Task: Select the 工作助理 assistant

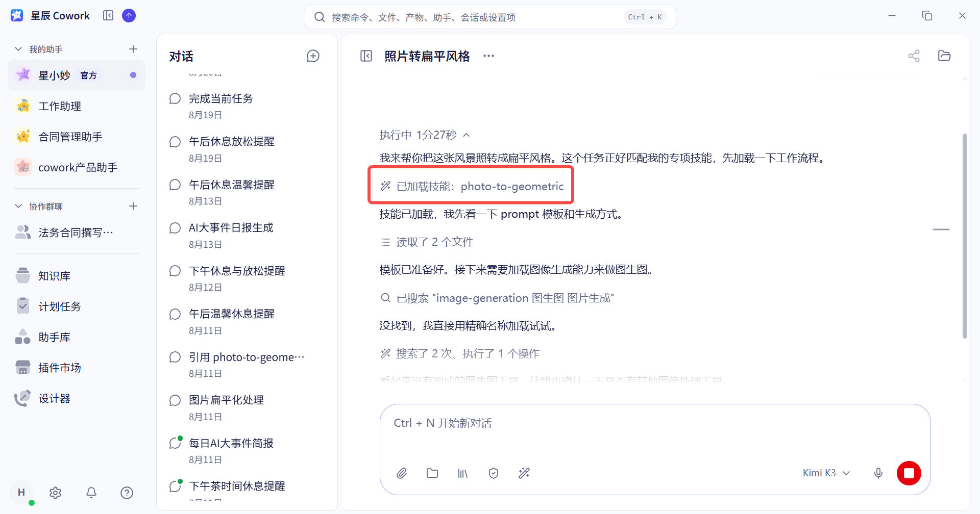Action: click(x=77, y=106)
